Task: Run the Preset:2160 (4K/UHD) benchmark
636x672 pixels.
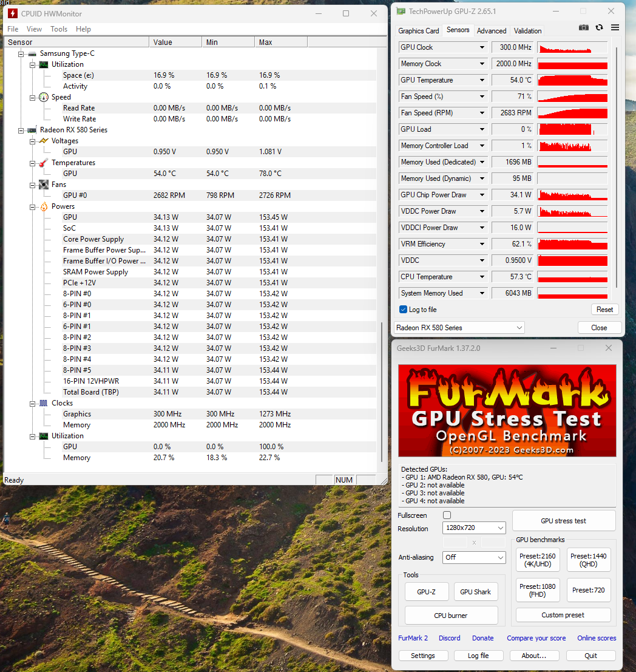Action: point(538,560)
